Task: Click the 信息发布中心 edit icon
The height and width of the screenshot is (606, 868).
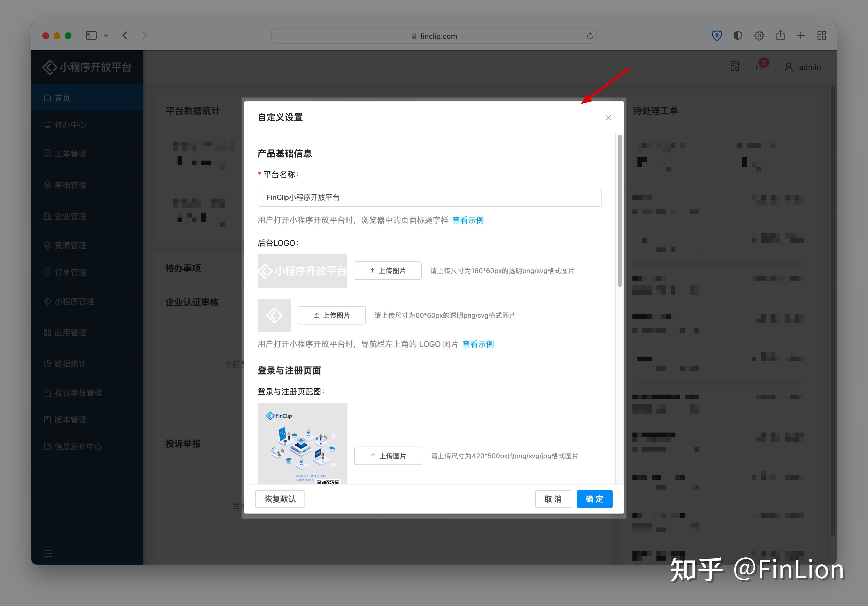Action: pos(47,446)
